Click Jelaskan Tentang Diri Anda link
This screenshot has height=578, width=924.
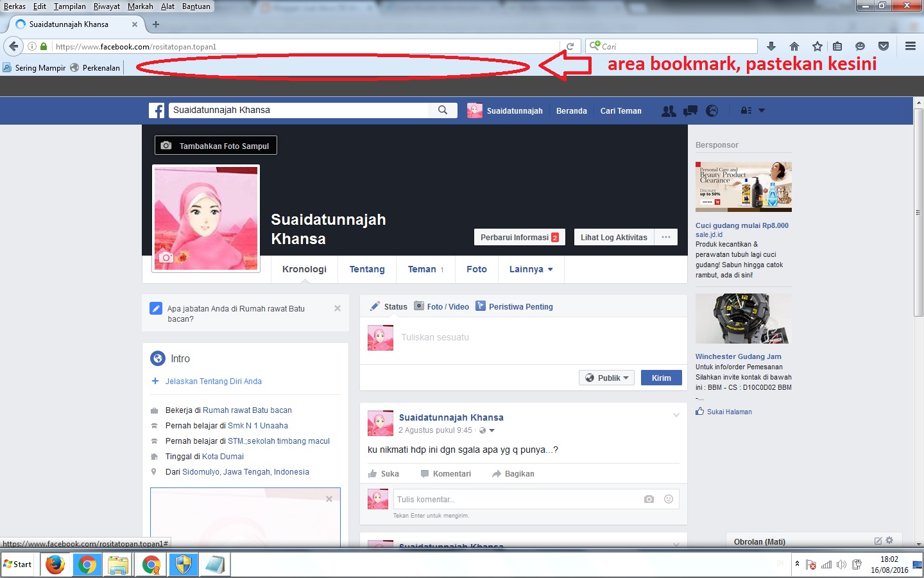(x=213, y=381)
